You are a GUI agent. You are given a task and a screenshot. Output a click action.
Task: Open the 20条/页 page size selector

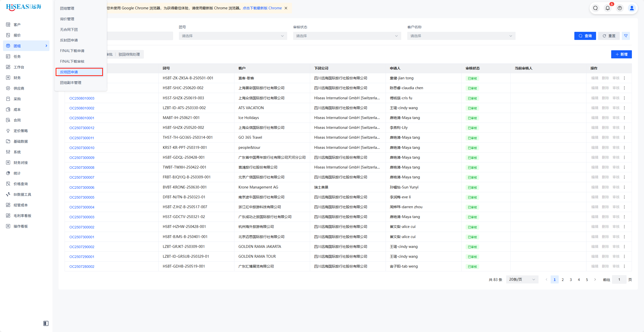pyautogui.click(x=522, y=279)
